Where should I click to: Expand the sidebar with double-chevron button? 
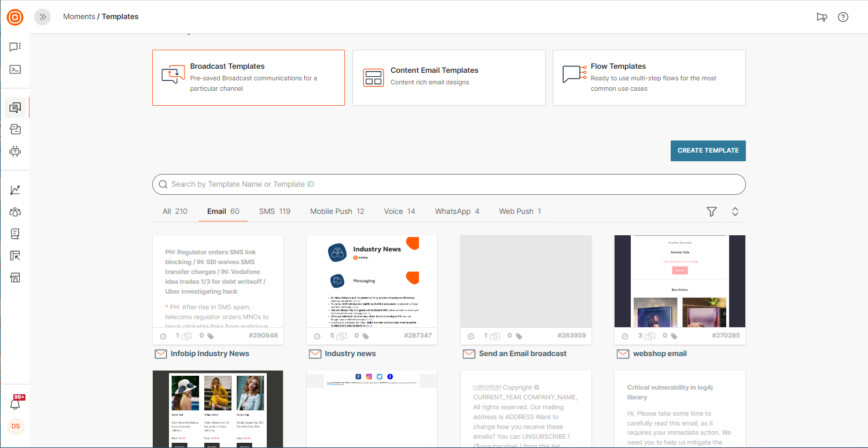(x=42, y=17)
